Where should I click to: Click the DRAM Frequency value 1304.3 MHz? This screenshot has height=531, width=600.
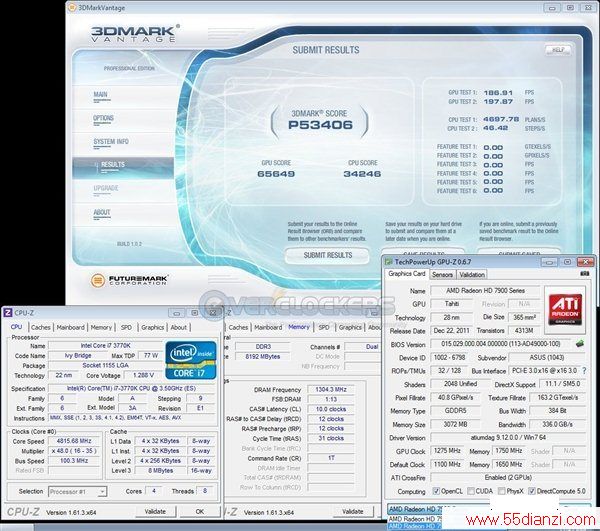pos(331,389)
